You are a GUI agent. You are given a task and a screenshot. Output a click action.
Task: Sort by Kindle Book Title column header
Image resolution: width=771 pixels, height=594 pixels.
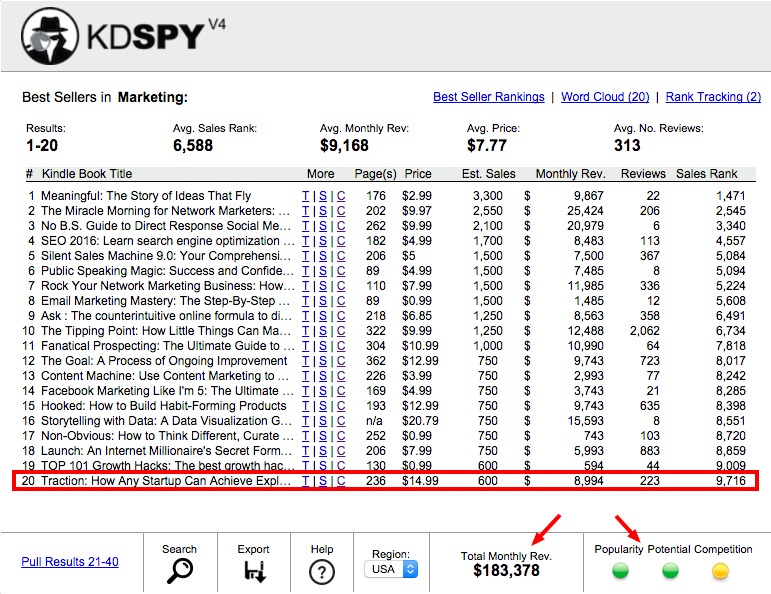[87, 174]
